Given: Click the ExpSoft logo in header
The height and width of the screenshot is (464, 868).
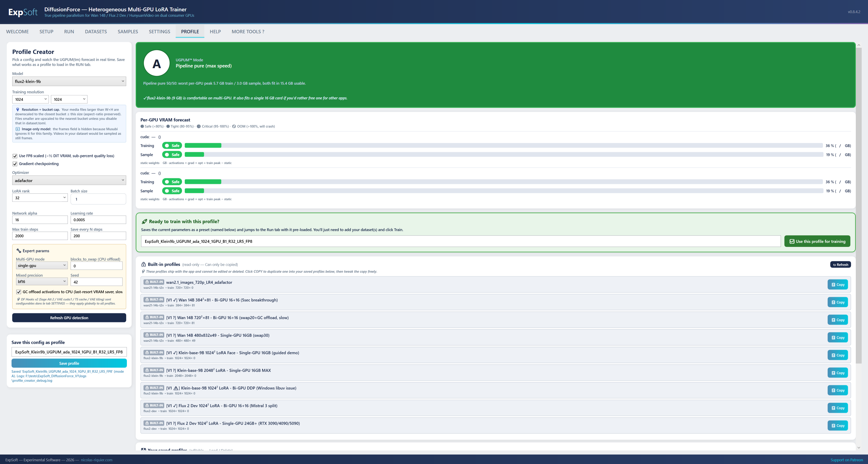Looking at the screenshot, I should [x=23, y=12].
